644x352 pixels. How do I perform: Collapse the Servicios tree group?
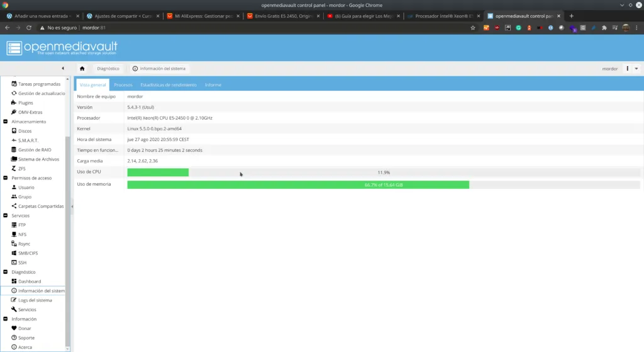point(6,215)
